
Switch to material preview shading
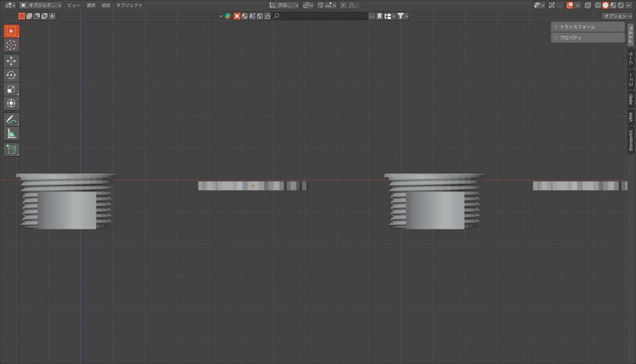pos(613,5)
